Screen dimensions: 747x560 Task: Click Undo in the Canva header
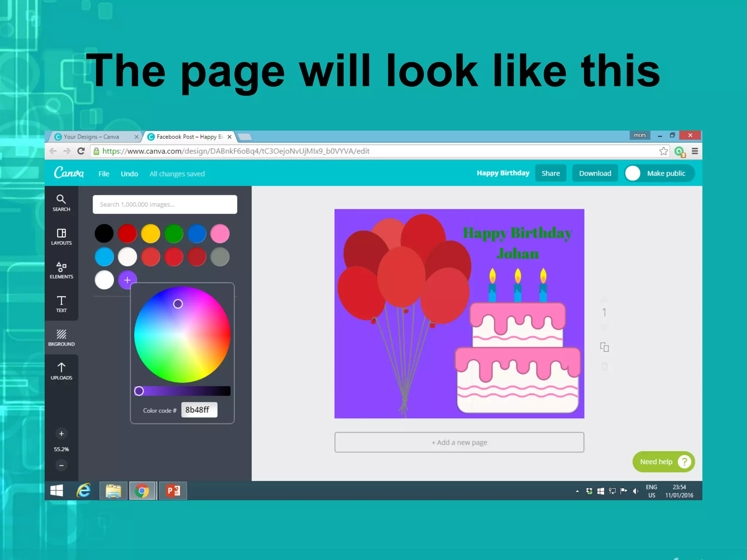(x=129, y=174)
